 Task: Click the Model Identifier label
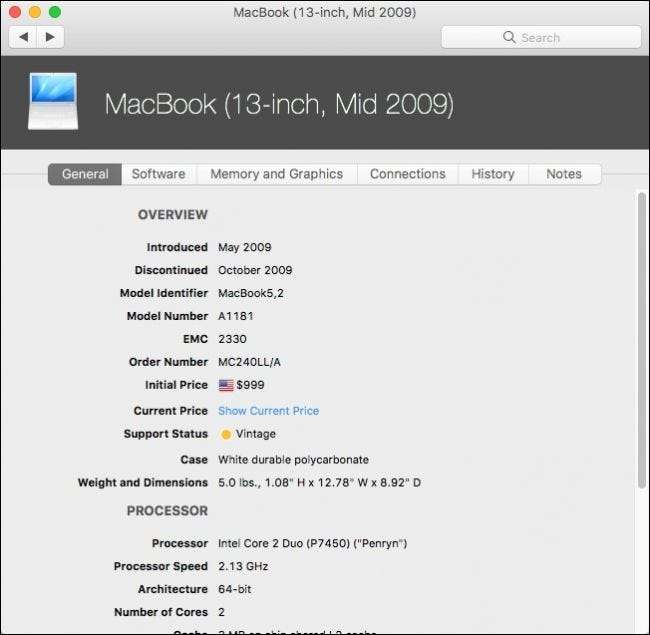(x=164, y=293)
